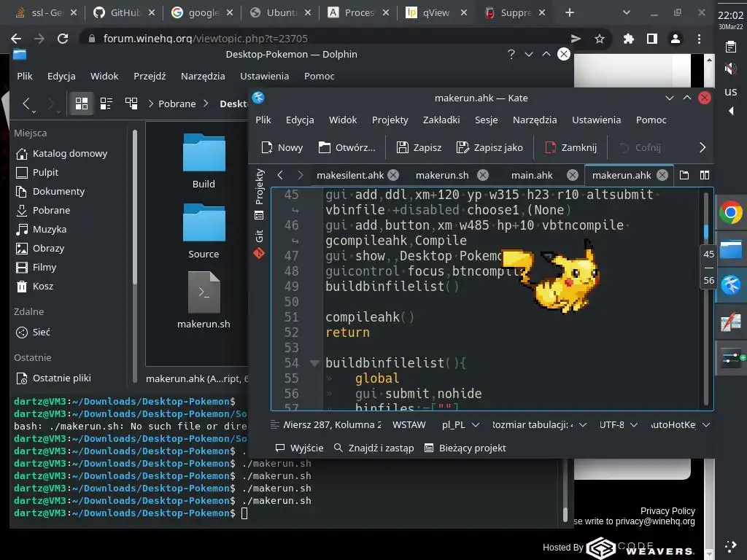Switch to the main.ahk tab

(532, 175)
